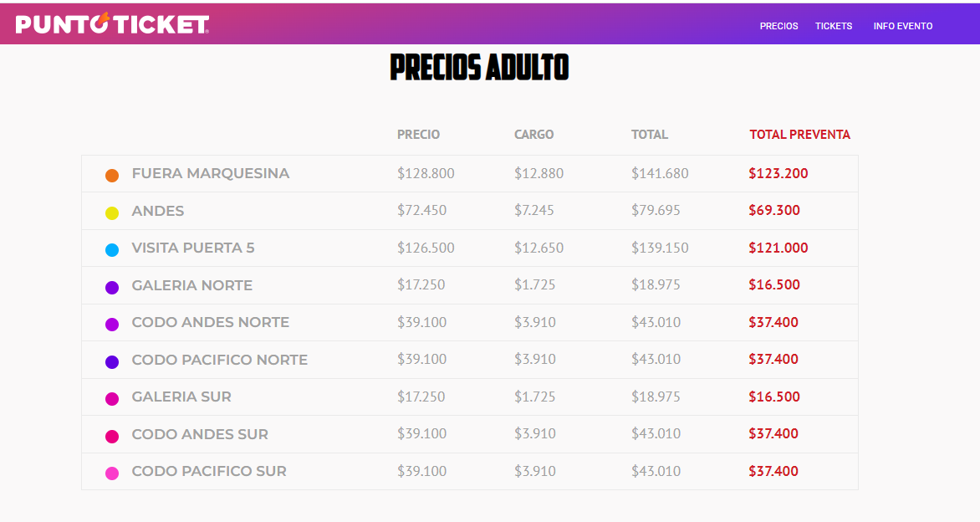Click Andes presale price $69.300
Image resolution: width=980 pixels, height=522 pixels.
pyautogui.click(x=773, y=210)
